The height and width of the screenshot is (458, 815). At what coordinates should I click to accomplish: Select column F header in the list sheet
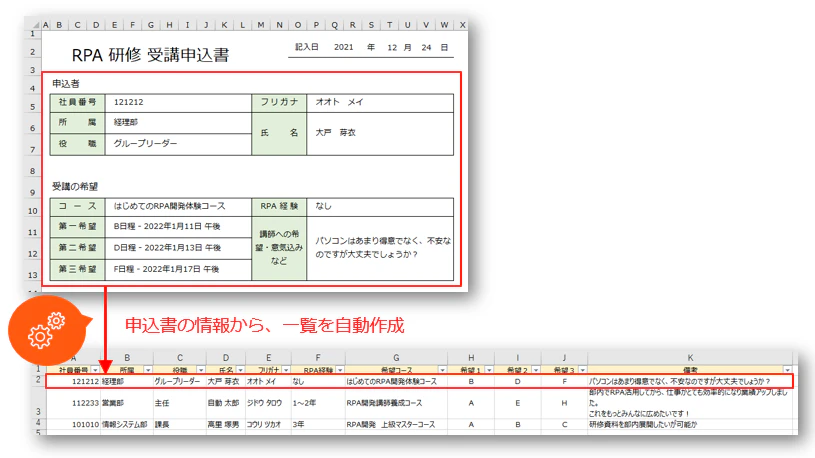tap(318, 358)
